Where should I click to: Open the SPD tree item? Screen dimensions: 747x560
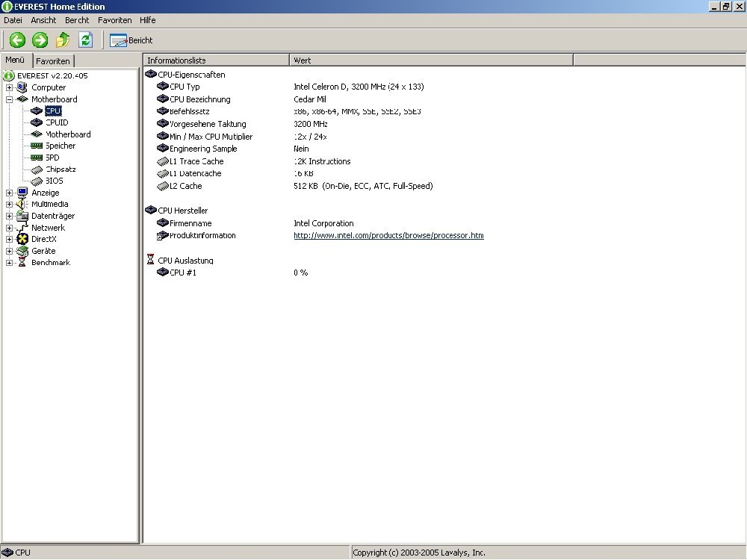tap(52, 158)
